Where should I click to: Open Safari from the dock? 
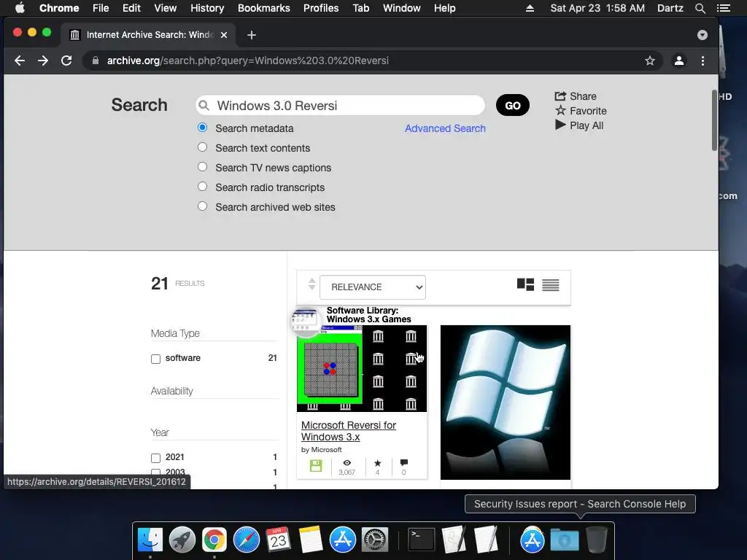click(x=247, y=540)
